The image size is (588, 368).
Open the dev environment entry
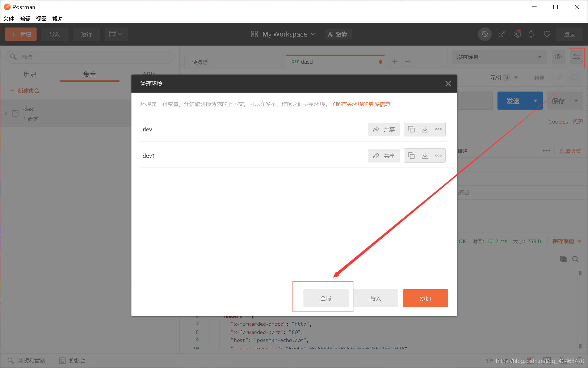147,129
